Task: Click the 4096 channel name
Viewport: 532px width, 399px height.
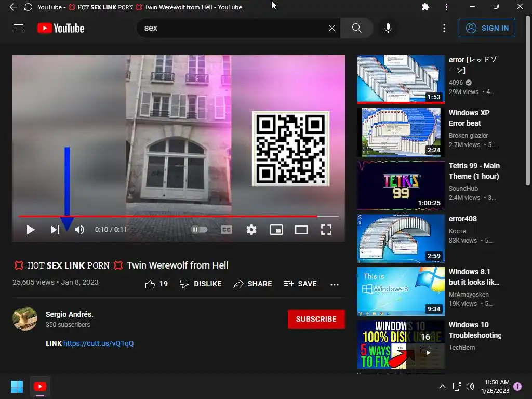Action: [x=456, y=83]
